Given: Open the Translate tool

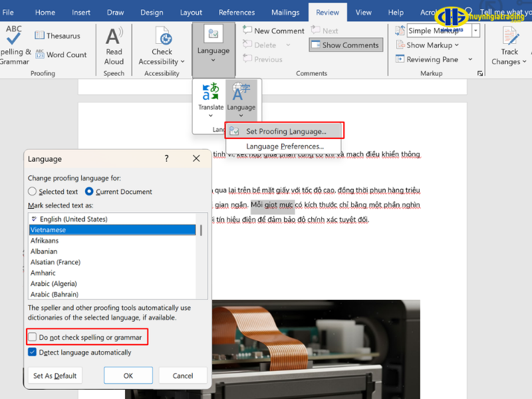Looking at the screenshot, I should point(211,97).
